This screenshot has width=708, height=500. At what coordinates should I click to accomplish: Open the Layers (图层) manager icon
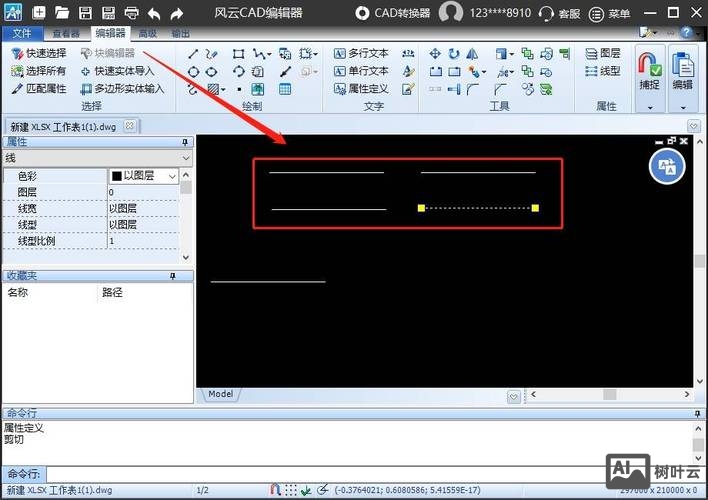603,53
